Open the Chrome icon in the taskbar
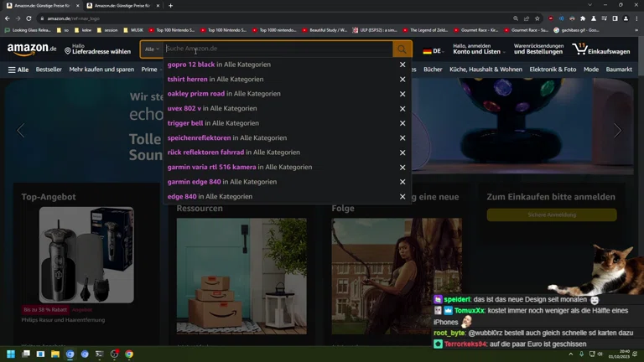 pyautogui.click(x=129, y=354)
